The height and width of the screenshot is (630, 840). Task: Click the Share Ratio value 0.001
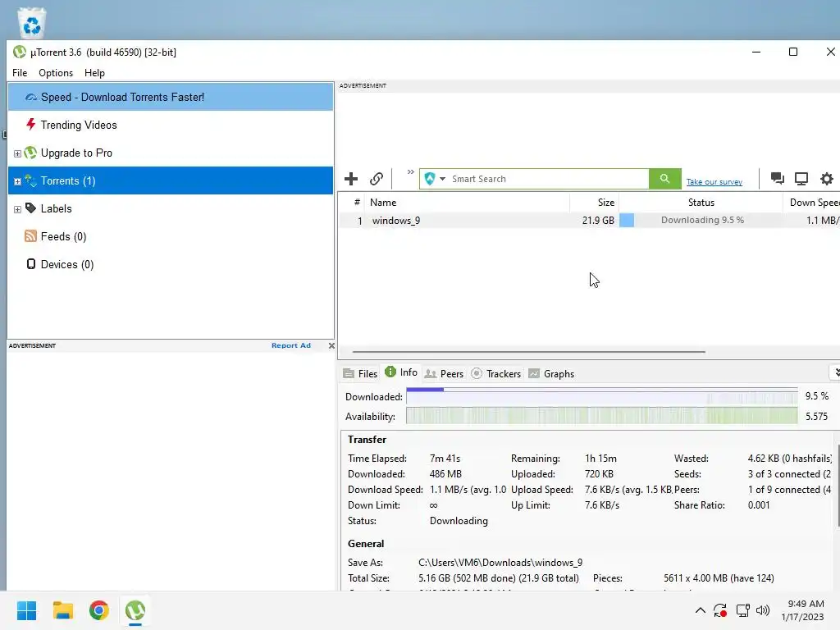759,505
